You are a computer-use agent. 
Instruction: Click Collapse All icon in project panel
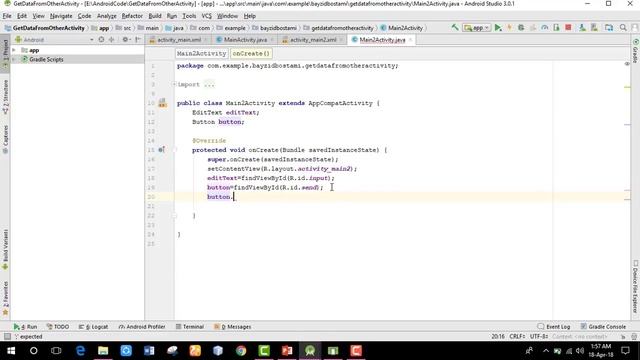tap(111, 40)
